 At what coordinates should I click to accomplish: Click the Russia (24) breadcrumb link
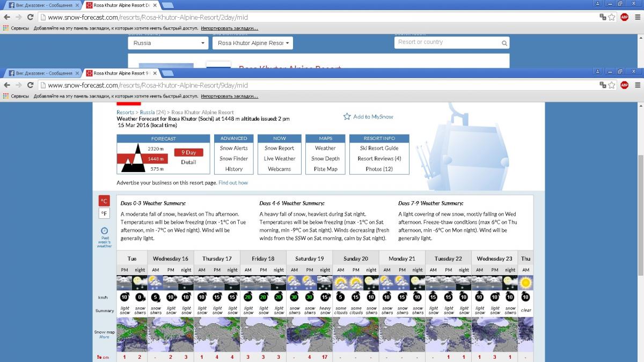[x=153, y=113]
